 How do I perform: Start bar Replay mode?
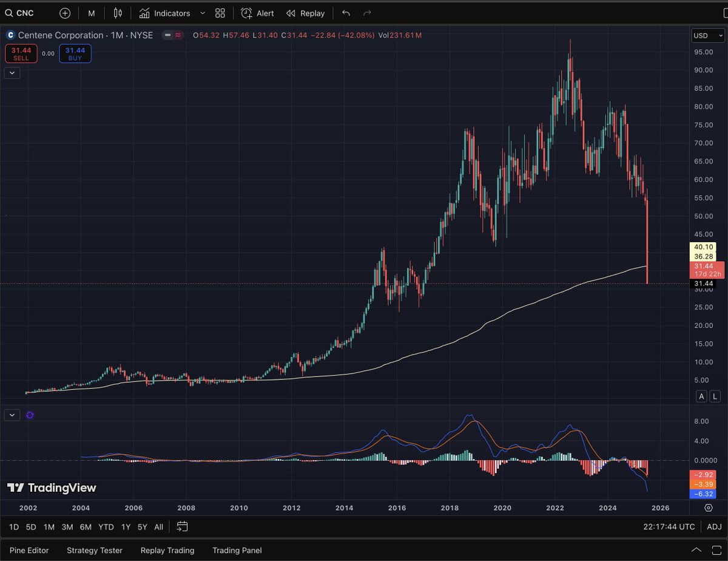[x=305, y=13]
